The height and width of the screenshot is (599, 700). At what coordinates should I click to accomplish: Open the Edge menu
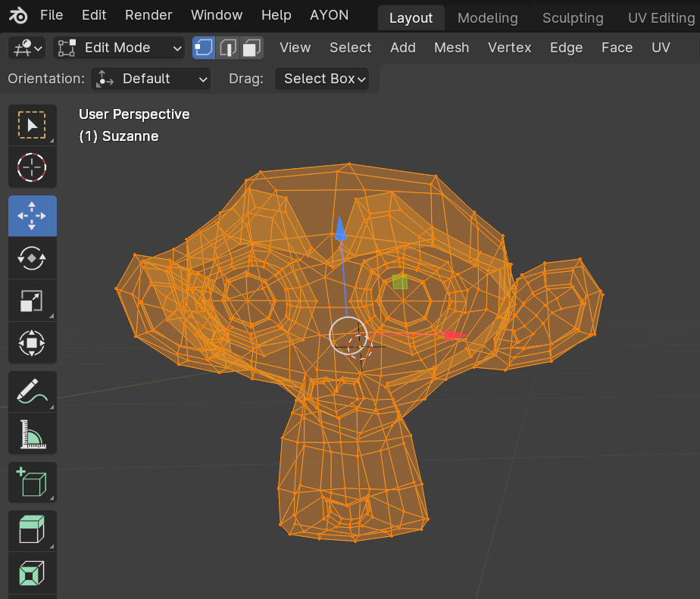click(566, 48)
